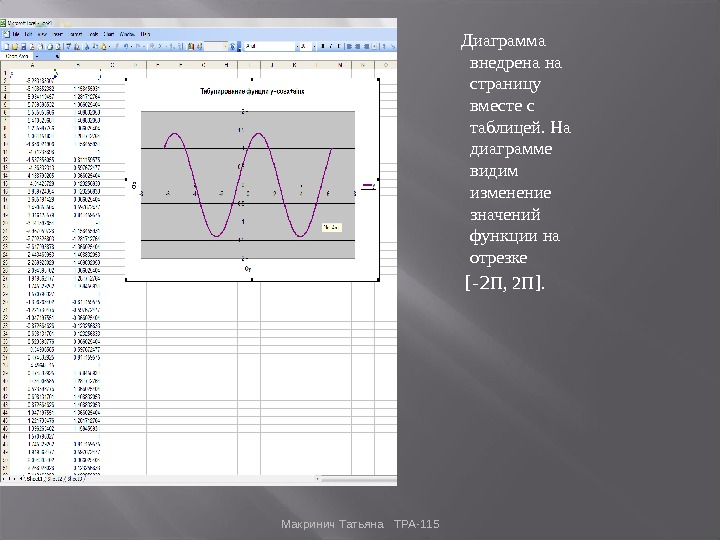
Task: Click the horizontal scrollbar of the spreadsheet
Action: click(x=358, y=479)
